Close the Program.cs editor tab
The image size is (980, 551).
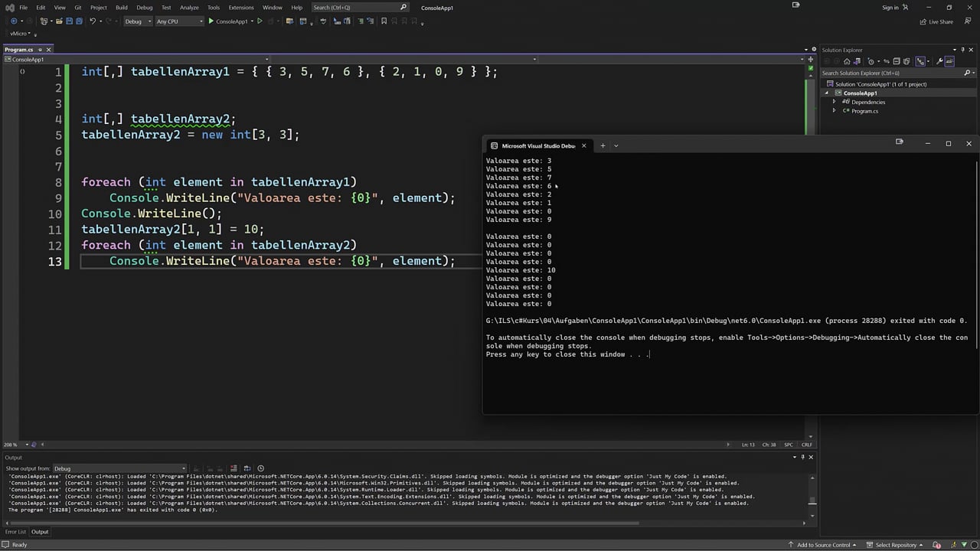point(48,50)
